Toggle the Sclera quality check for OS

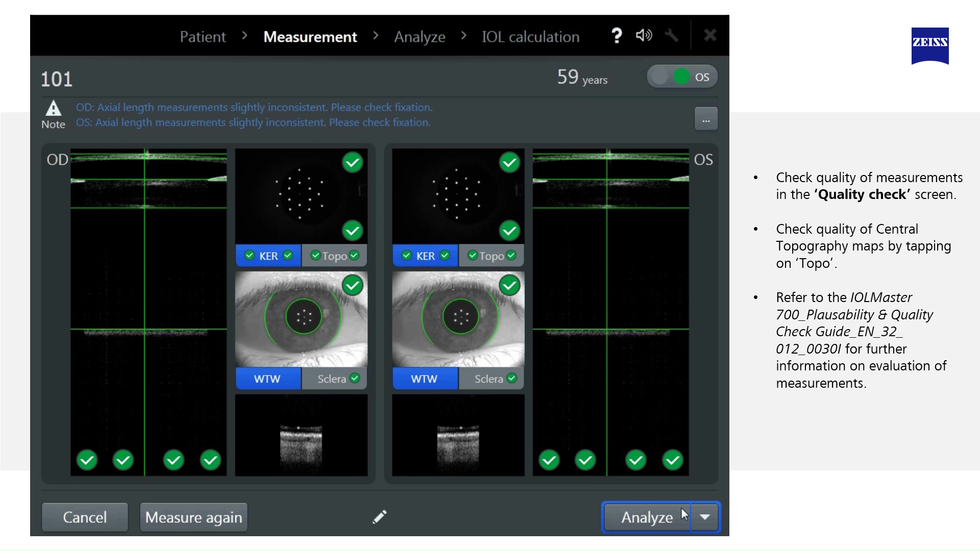pyautogui.click(x=491, y=379)
